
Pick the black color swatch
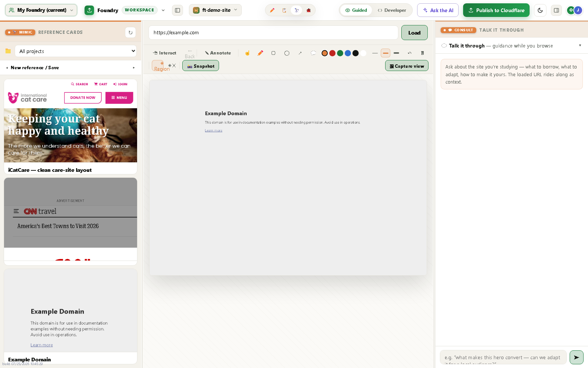point(355,53)
